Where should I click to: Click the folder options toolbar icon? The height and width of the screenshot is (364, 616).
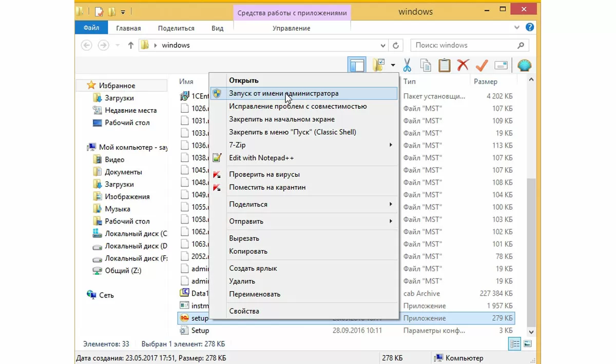[379, 65]
